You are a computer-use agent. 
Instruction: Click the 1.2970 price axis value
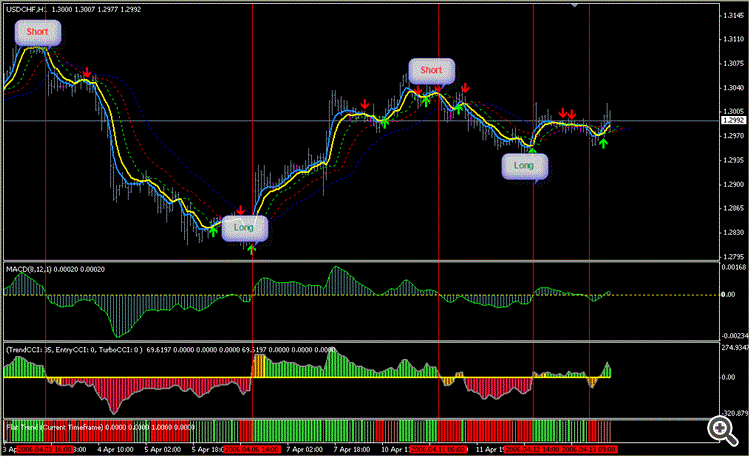pos(733,136)
